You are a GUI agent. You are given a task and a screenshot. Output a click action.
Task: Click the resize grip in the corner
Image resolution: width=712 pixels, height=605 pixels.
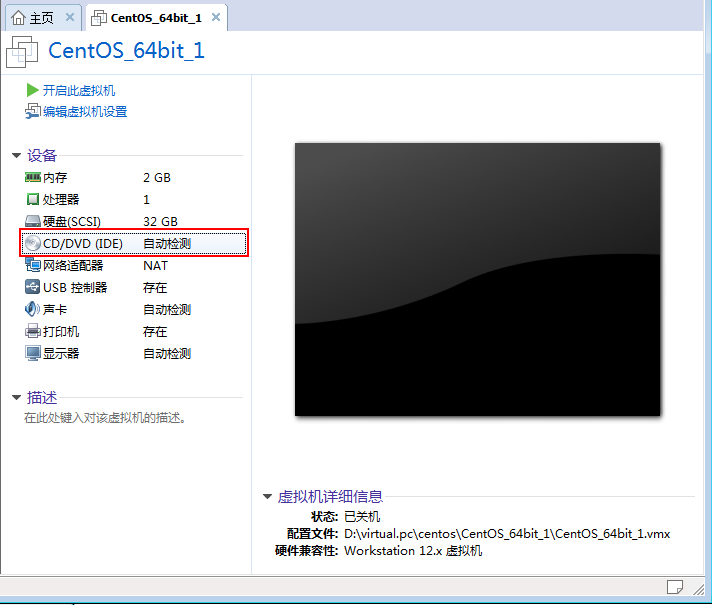[x=698, y=589]
